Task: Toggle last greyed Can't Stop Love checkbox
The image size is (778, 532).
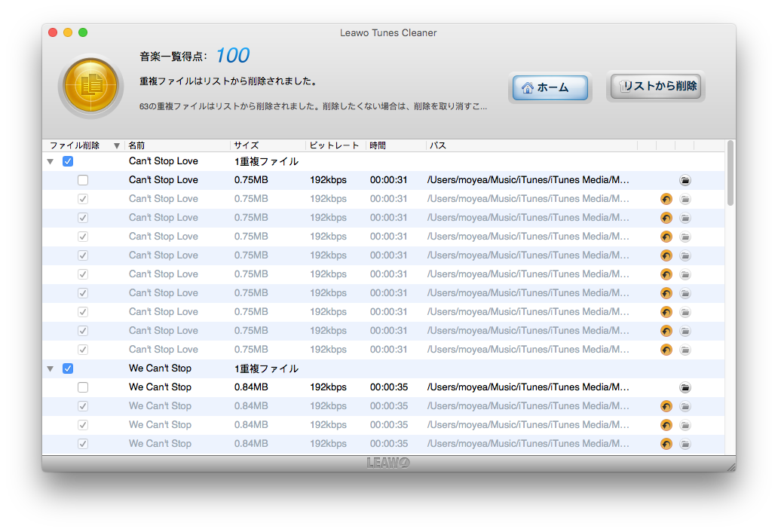Action: click(x=83, y=350)
